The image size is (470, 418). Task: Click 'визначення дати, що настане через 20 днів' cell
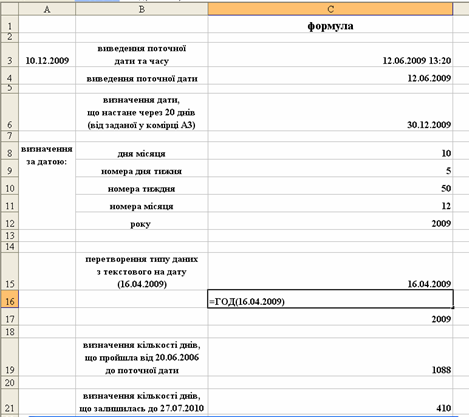[x=142, y=112]
